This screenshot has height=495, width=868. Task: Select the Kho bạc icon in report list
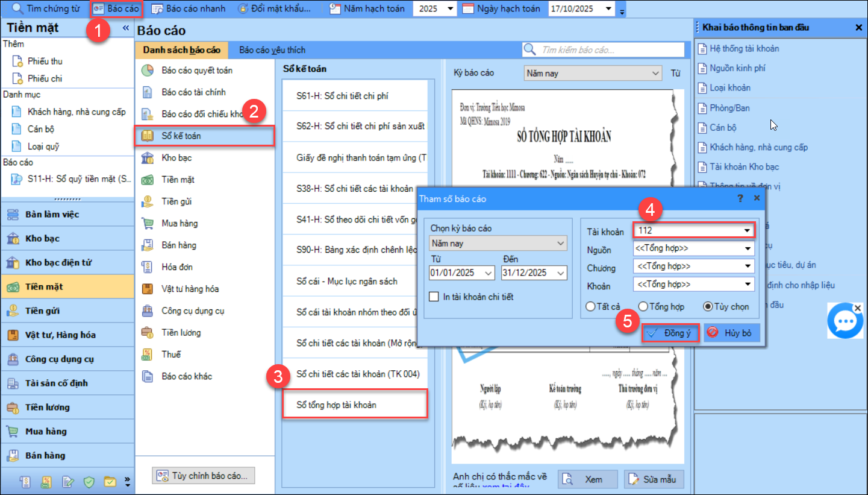(147, 158)
